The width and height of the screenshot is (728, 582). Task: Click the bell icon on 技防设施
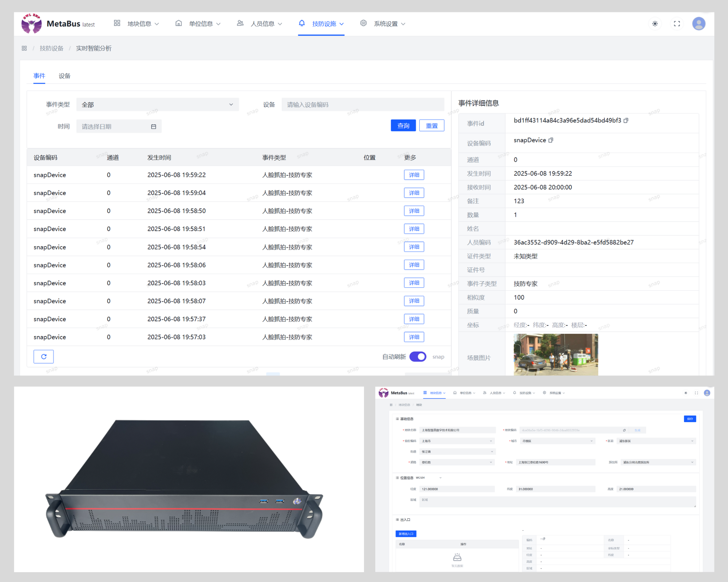(x=301, y=23)
